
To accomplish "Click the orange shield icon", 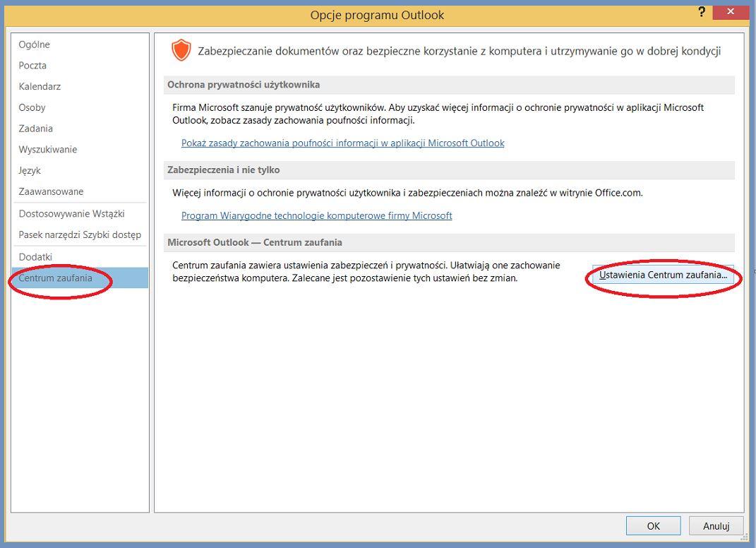I will [181, 51].
